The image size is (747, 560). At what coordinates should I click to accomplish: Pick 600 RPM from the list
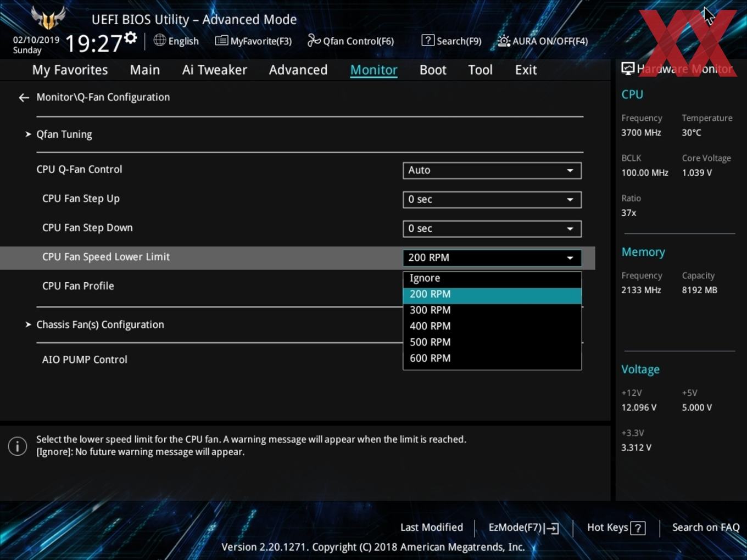(x=492, y=358)
